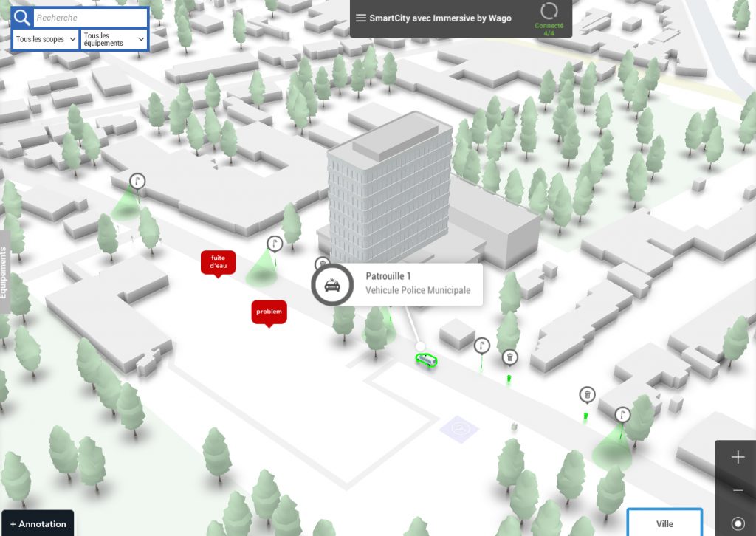Click the green-outlined police vehicle on road
The image size is (756, 536).
426,360
